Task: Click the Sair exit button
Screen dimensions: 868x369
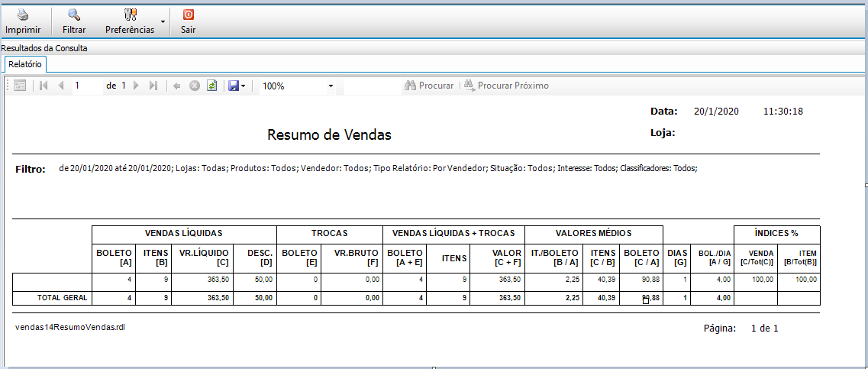Action: (x=189, y=21)
